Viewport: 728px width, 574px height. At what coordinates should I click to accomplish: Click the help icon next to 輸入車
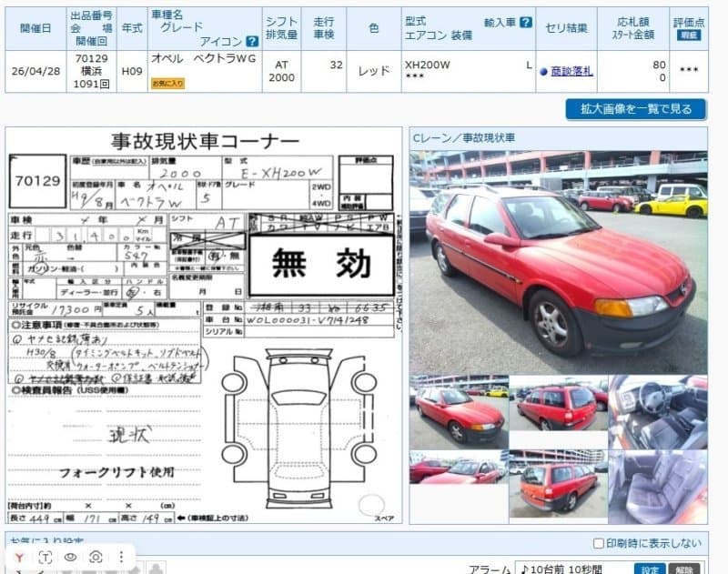pyautogui.click(x=526, y=22)
